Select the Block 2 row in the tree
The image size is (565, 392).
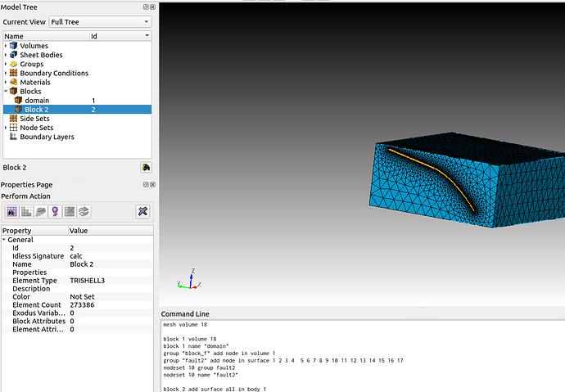coord(77,109)
